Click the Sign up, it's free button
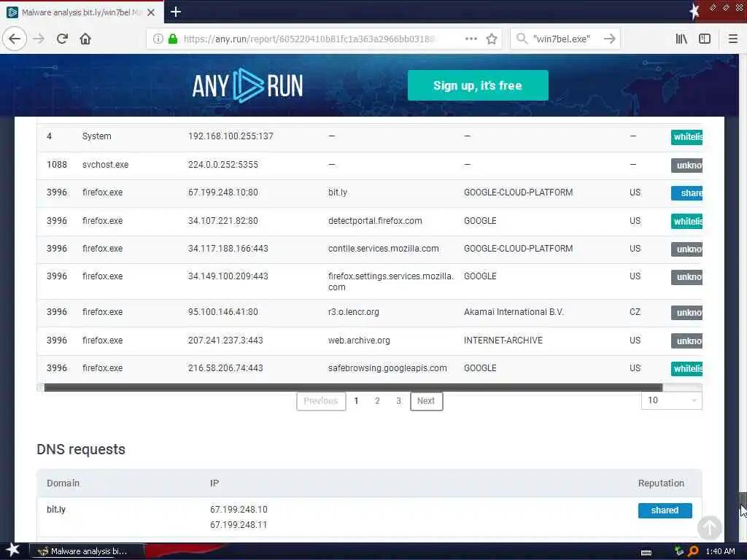 pos(478,86)
